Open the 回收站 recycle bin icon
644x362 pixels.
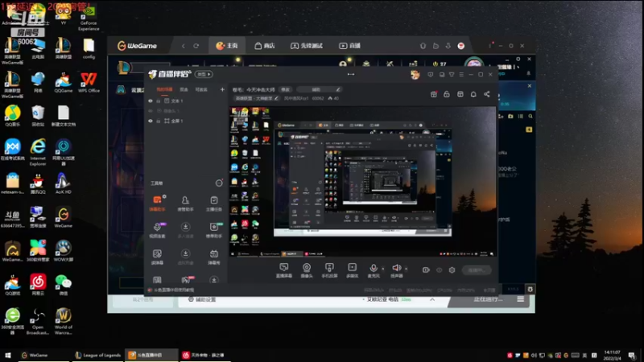pos(38,116)
